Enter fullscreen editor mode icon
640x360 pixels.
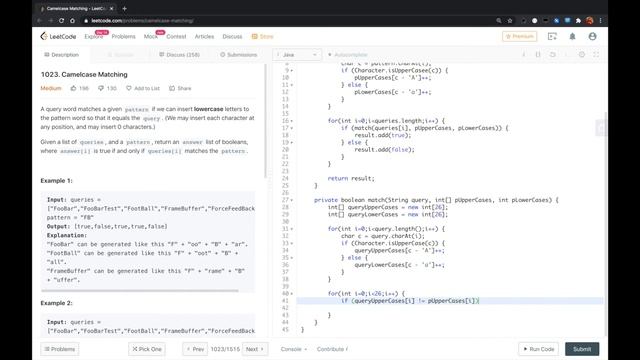[596, 55]
